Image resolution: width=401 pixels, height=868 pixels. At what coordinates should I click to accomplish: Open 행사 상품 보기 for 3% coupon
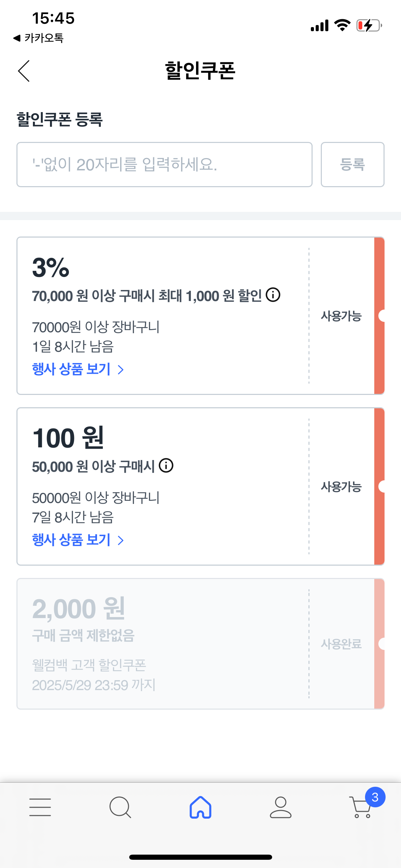[71, 369]
